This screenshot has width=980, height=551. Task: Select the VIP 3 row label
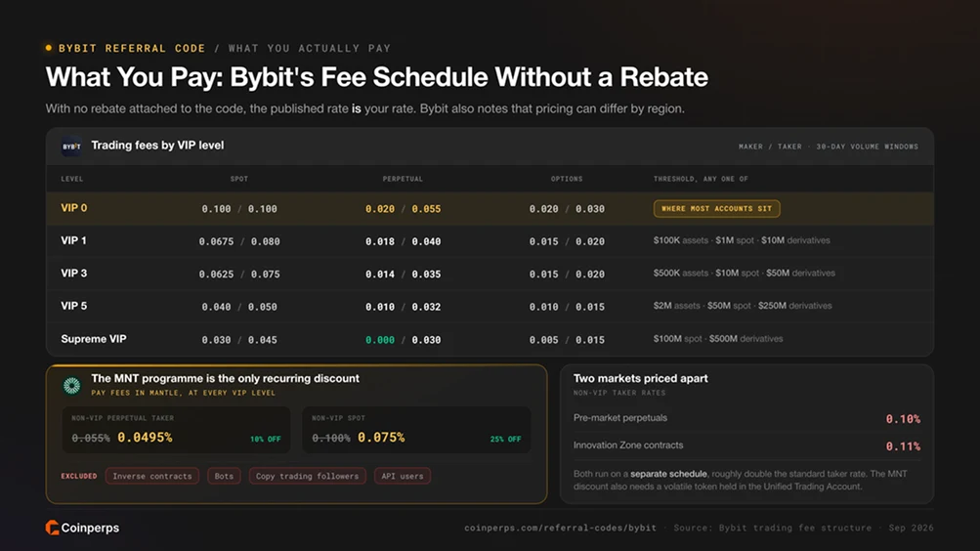(73, 273)
